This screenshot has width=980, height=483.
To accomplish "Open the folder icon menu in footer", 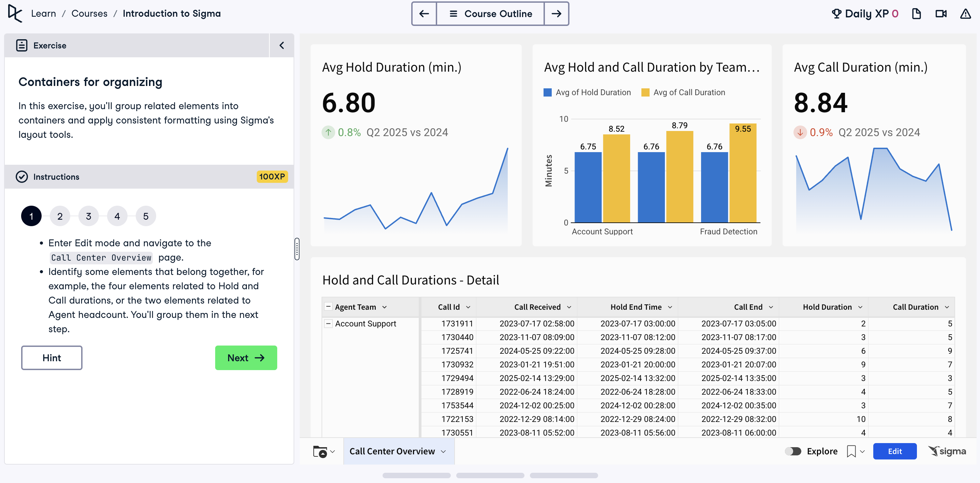I will (320, 451).
